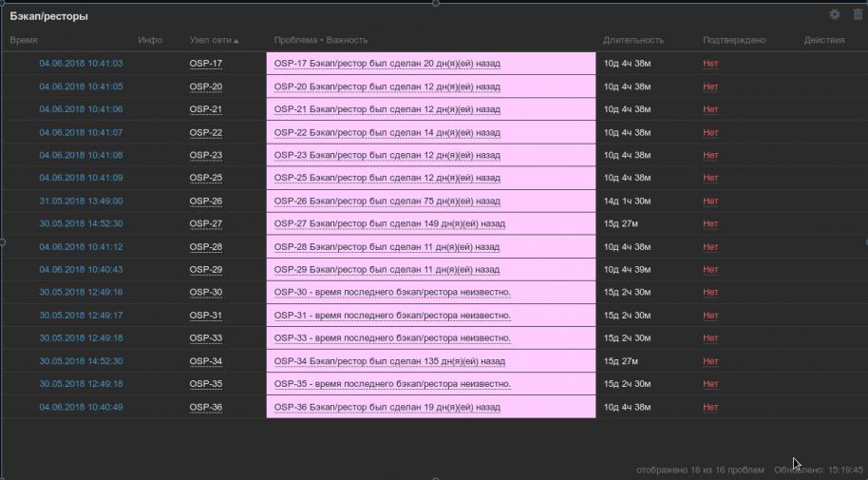Open timestamp 04.06.2018 10:41:03 link
The width and height of the screenshot is (868, 480).
click(x=81, y=64)
